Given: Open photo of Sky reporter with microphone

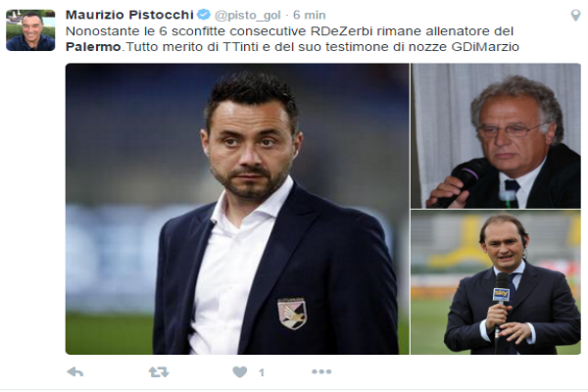Looking at the screenshot, I should (496, 282).
